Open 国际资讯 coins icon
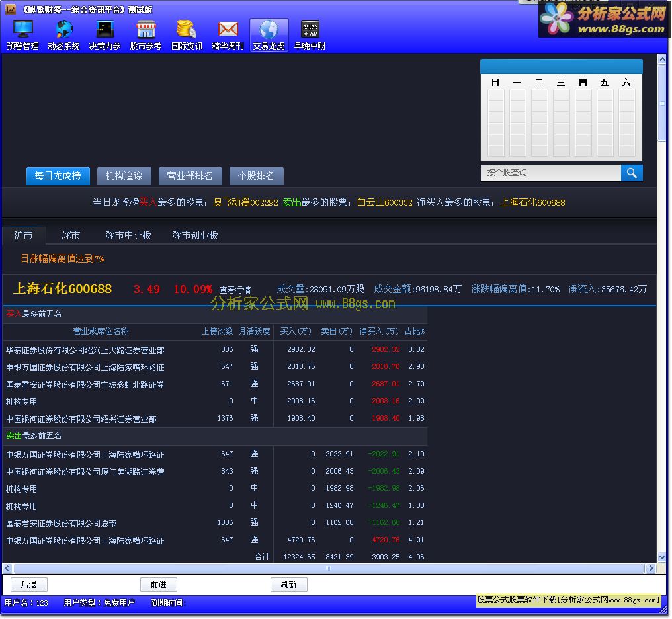The height and width of the screenshot is (619, 672). 187,35
